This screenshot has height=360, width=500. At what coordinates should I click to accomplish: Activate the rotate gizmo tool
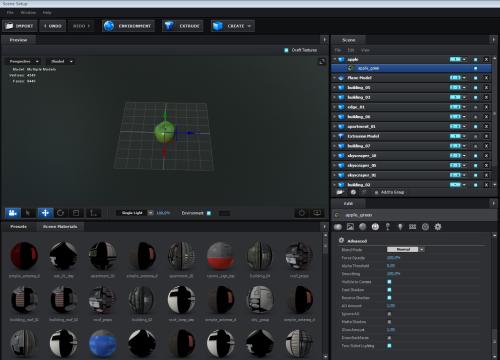[x=60, y=213]
